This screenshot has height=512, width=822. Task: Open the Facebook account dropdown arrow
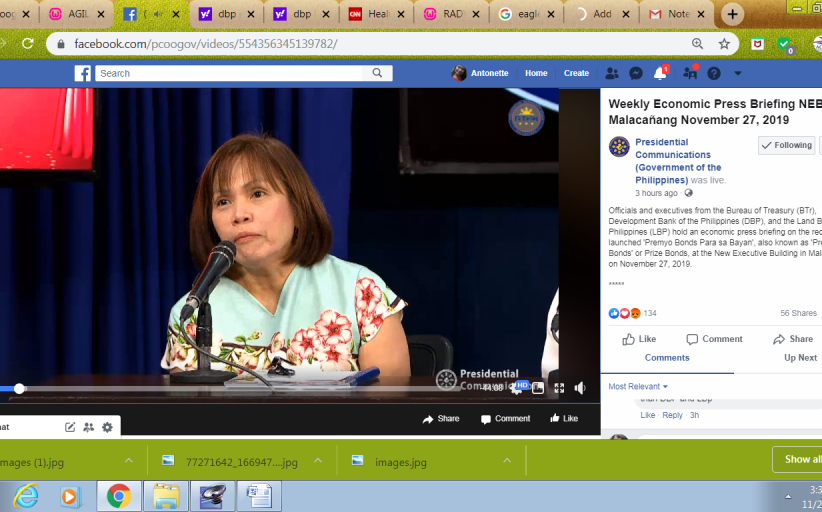pos(738,73)
